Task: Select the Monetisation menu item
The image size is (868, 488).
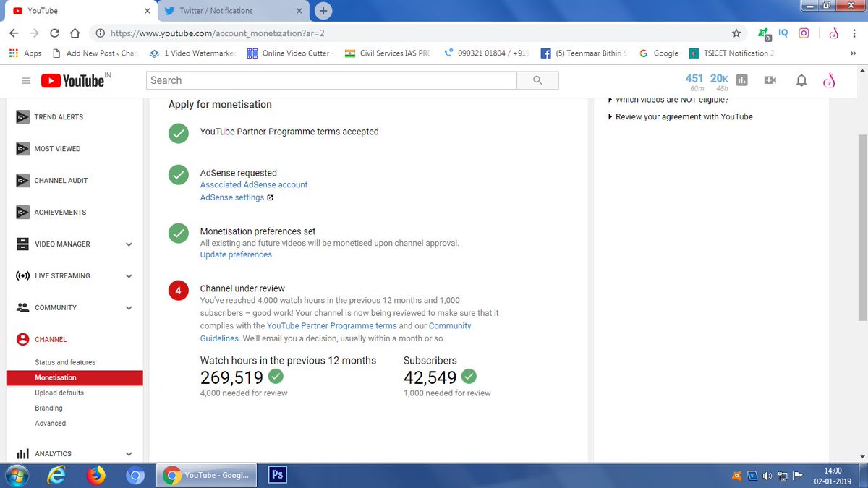Action: click(74, 377)
